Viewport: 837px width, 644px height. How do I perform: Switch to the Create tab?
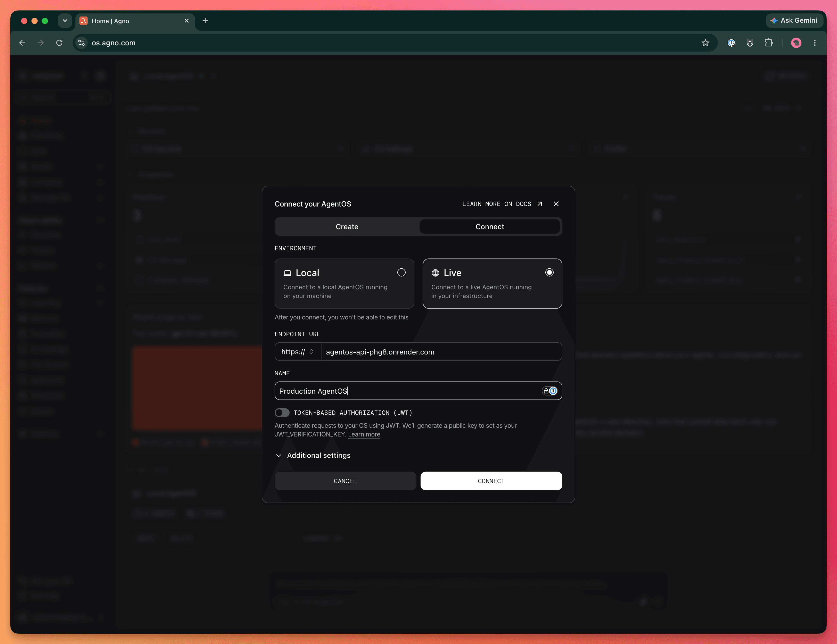pyautogui.click(x=347, y=226)
